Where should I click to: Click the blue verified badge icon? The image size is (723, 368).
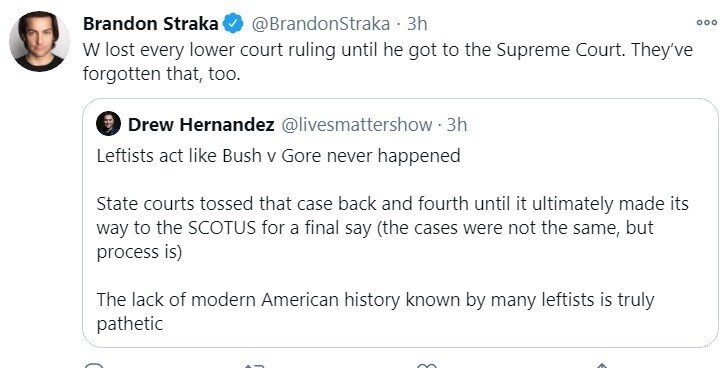[x=233, y=24]
